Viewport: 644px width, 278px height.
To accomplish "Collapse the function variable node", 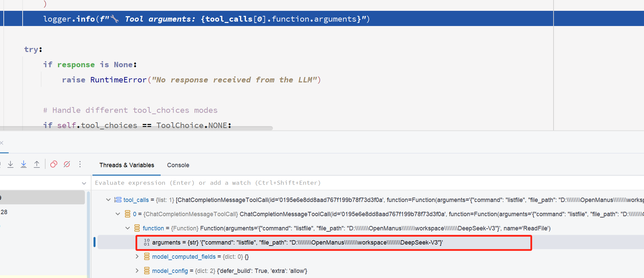I will tap(128, 228).
